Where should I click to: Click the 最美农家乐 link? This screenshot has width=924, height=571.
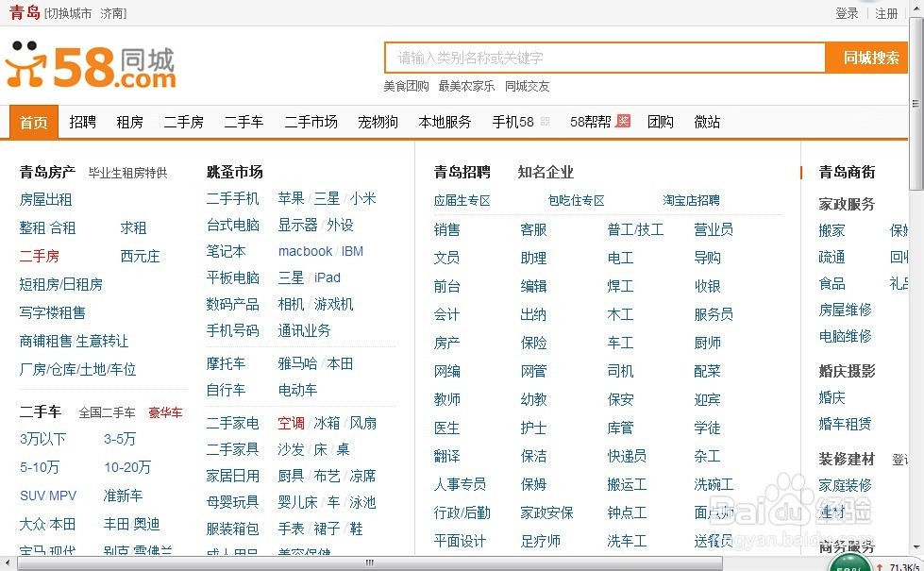466,86
